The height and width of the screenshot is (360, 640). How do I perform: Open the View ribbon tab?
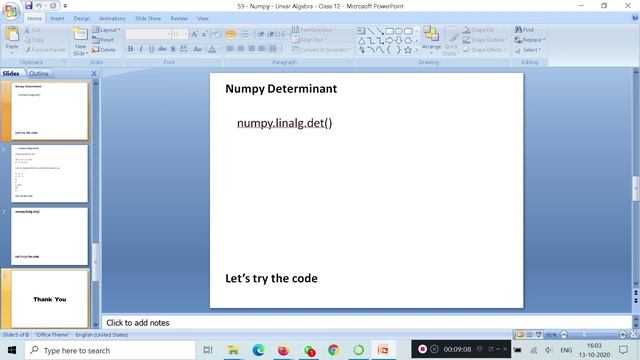202,18
